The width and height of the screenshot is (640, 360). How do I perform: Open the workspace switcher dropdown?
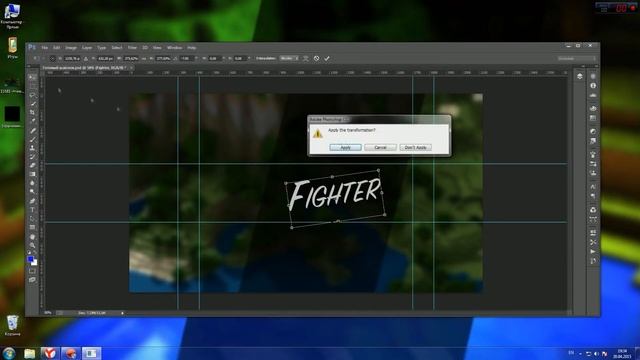(576, 58)
